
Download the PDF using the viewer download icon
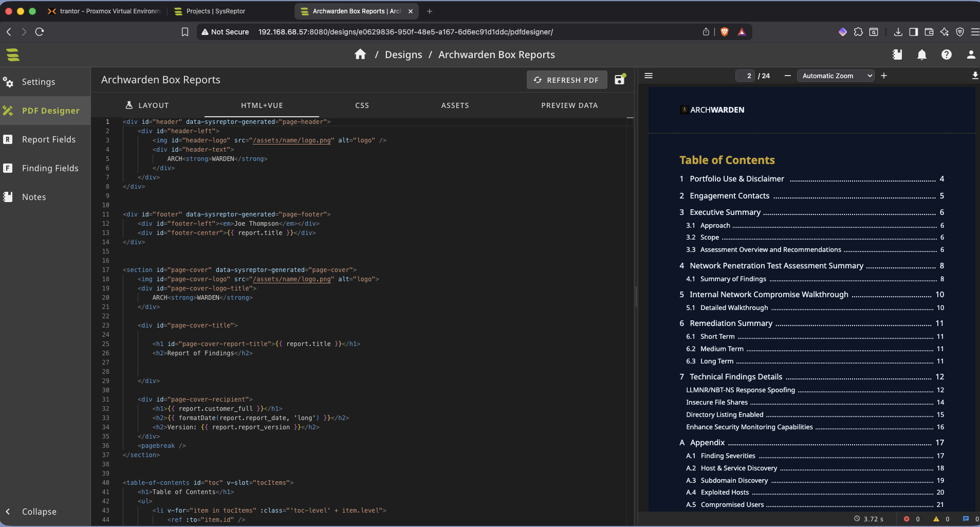(974, 76)
